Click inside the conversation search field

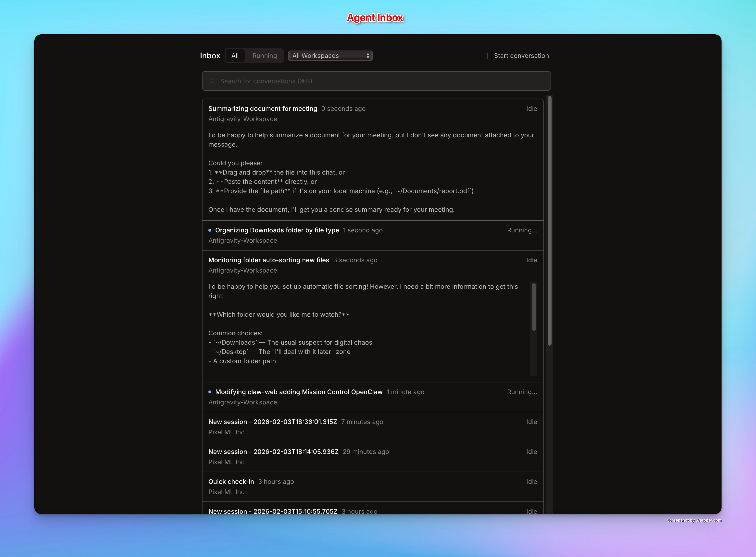[376, 81]
